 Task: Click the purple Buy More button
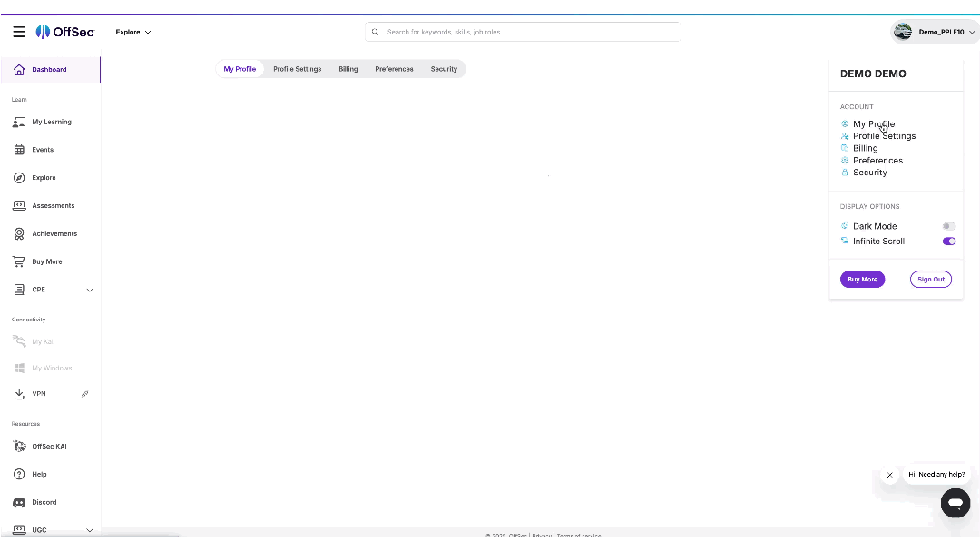click(x=862, y=280)
